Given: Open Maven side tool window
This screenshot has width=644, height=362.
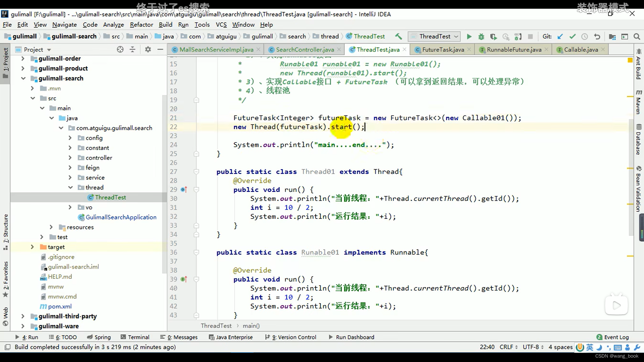Looking at the screenshot, I should click(639, 102).
